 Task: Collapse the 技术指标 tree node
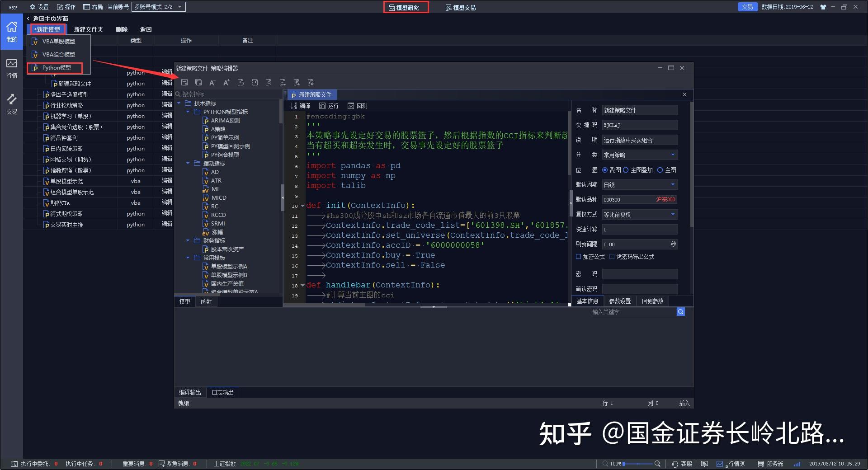pos(180,103)
